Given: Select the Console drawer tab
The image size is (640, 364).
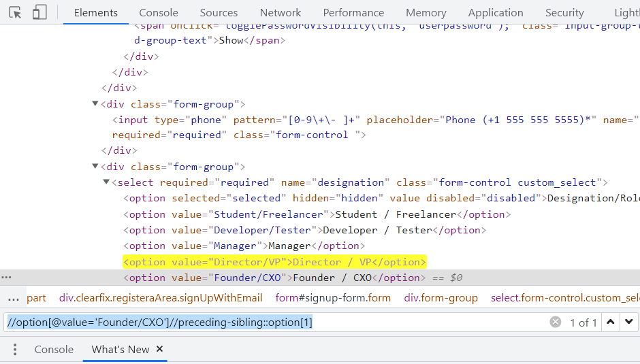Looking at the screenshot, I should click(54, 350).
